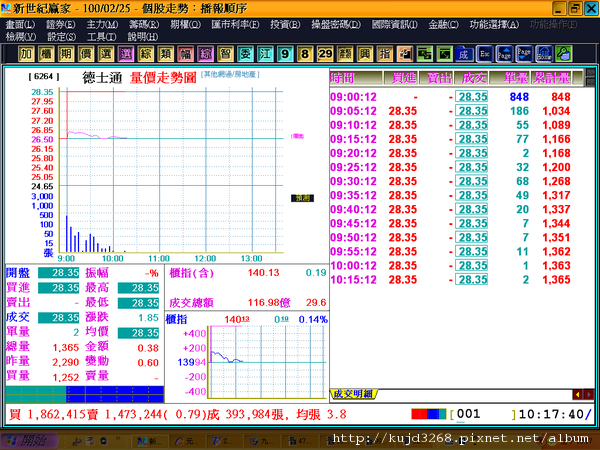Click the Esc toolbar button

pos(484,54)
